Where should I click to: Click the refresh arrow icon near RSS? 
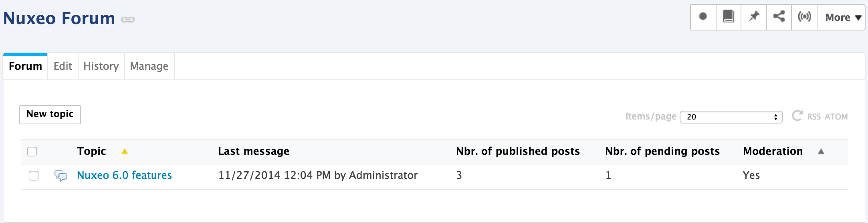point(797,116)
